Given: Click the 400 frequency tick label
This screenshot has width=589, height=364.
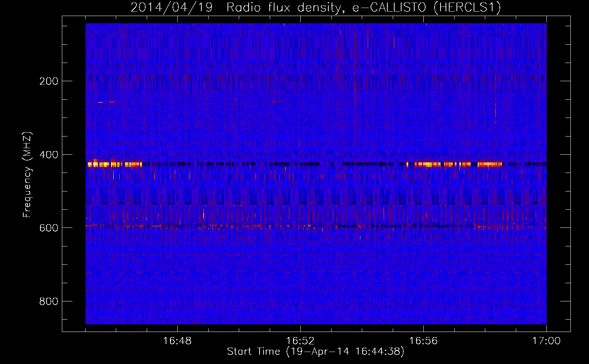Looking at the screenshot, I should pyautogui.click(x=49, y=155).
